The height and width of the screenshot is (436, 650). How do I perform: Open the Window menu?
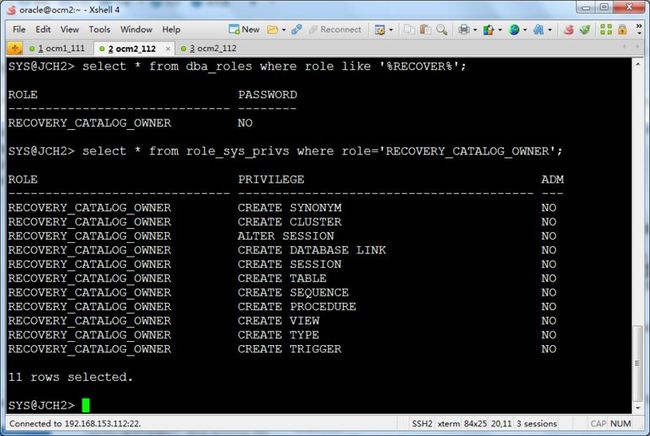coord(136,29)
